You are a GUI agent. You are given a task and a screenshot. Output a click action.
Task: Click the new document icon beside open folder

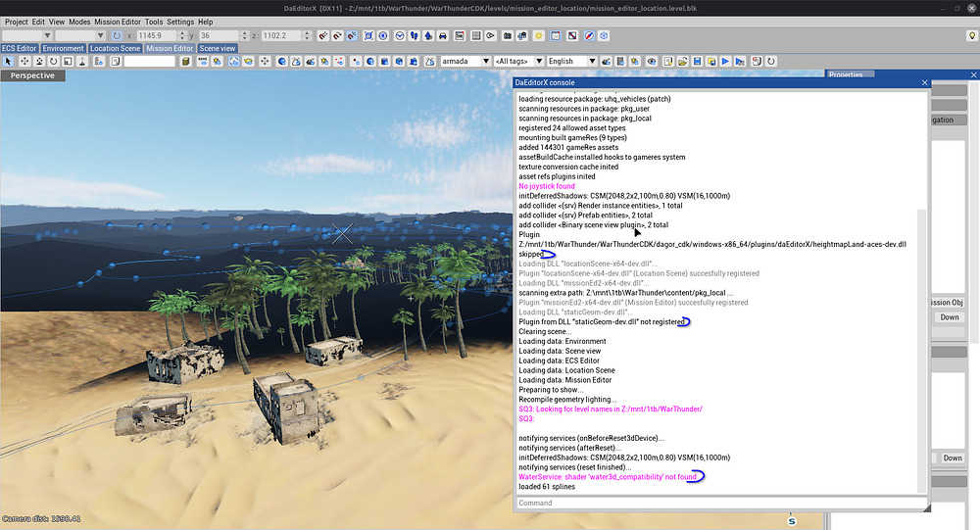coord(668,62)
